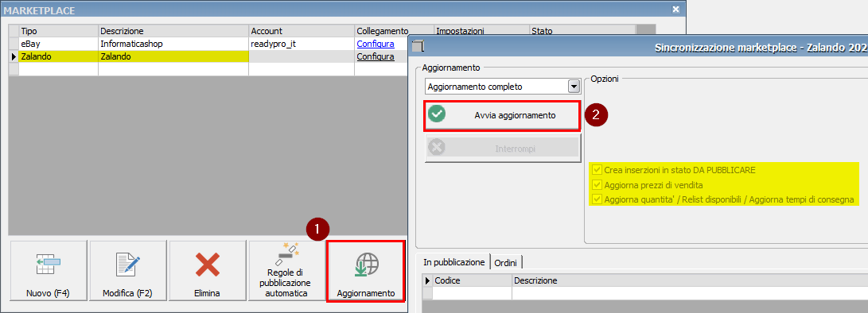Toggle Aggiorna prezzi di vendita checkbox
868x313 pixels.
click(597, 185)
